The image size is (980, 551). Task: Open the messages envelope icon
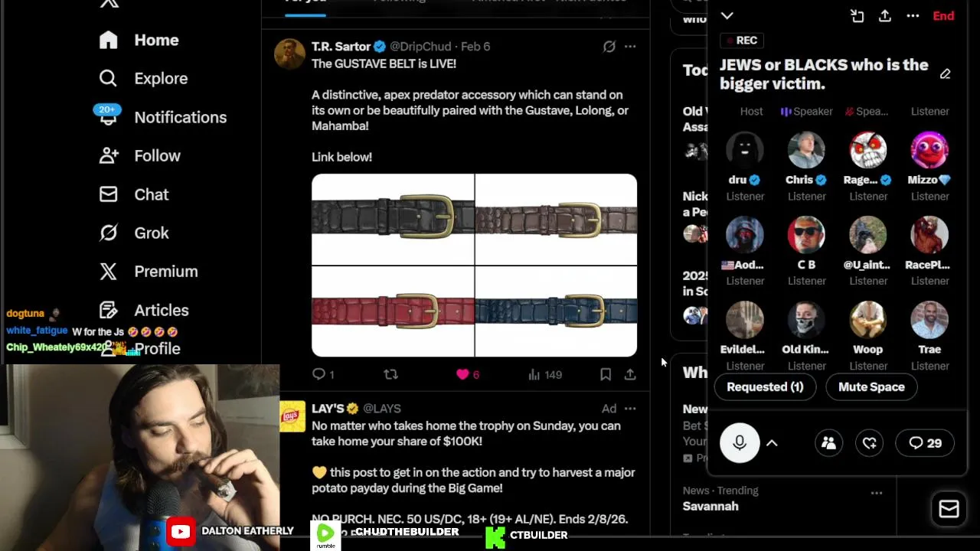coord(949,509)
